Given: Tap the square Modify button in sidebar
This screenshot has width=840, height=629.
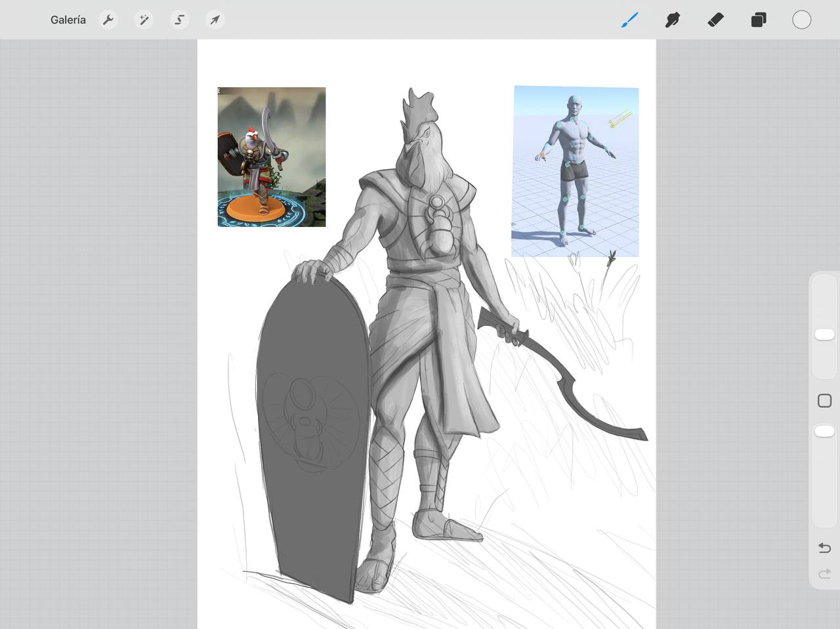Looking at the screenshot, I should pyautogui.click(x=824, y=401).
